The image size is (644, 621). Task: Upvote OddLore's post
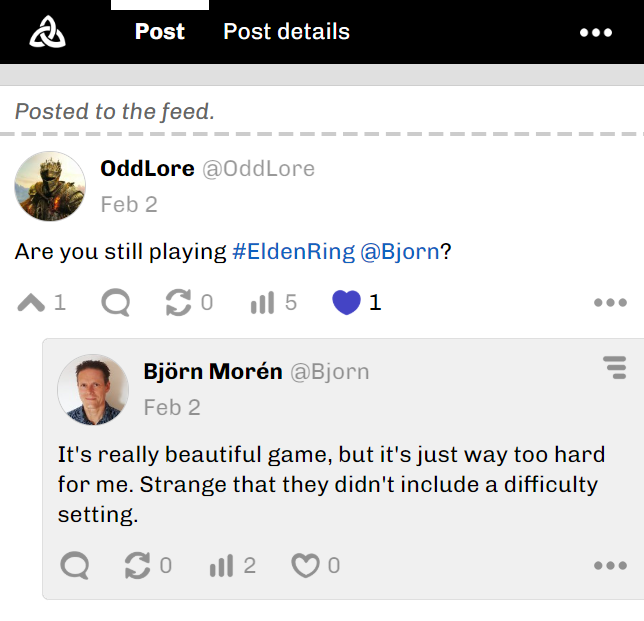click(x=32, y=303)
